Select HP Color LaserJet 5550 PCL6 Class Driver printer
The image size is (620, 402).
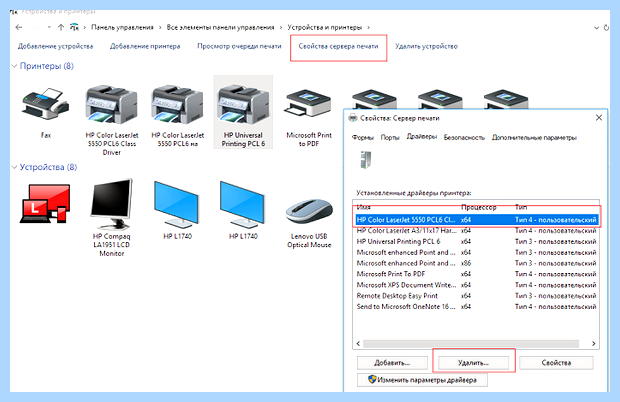tap(112, 105)
